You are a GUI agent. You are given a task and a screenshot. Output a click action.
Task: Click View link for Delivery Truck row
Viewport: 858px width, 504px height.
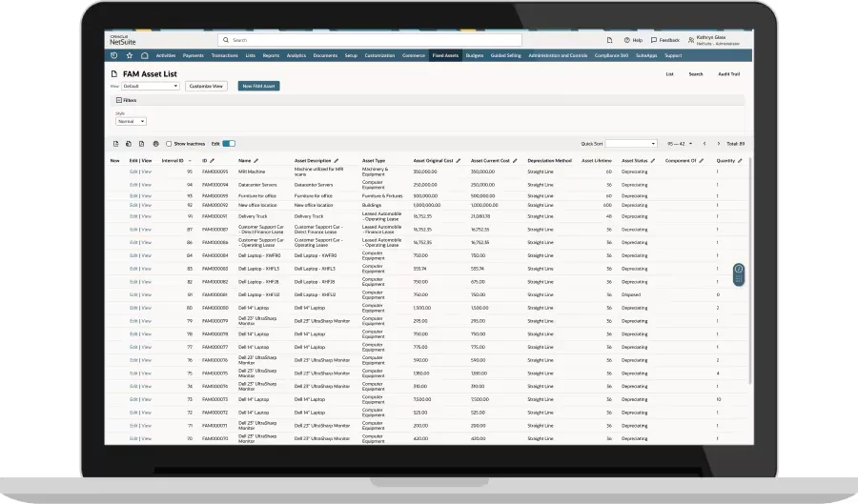[147, 216]
